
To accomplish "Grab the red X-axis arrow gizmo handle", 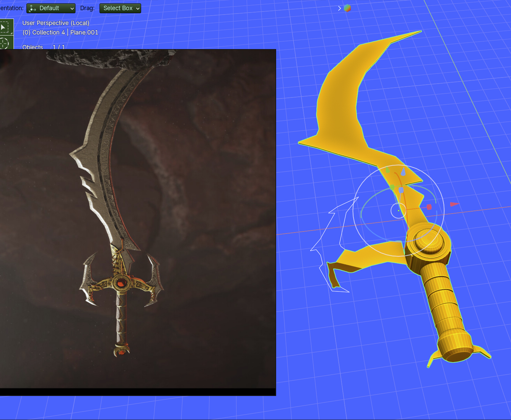I will [454, 204].
